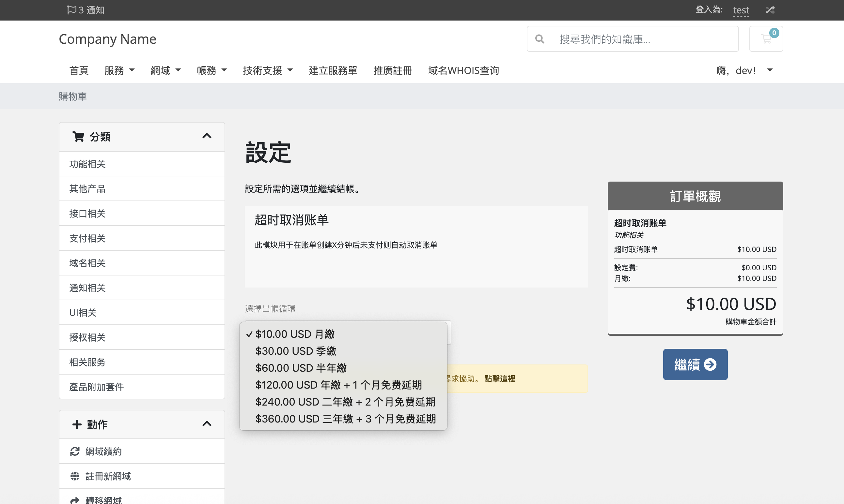844x504 pixels.
Task: Collapse the 動作 actions panel
Action: [207, 424]
